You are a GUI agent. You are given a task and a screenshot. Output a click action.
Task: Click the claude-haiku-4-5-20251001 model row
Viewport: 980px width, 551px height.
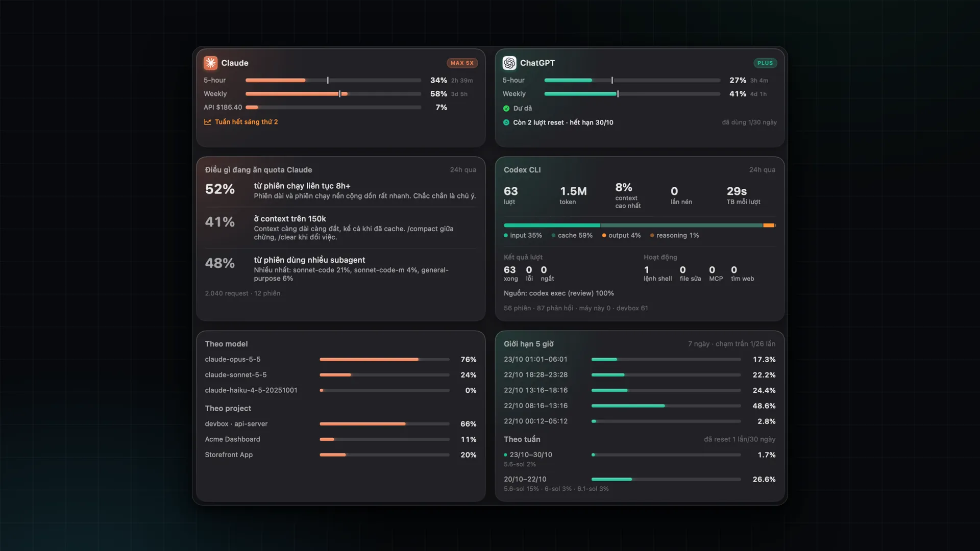point(340,390)
